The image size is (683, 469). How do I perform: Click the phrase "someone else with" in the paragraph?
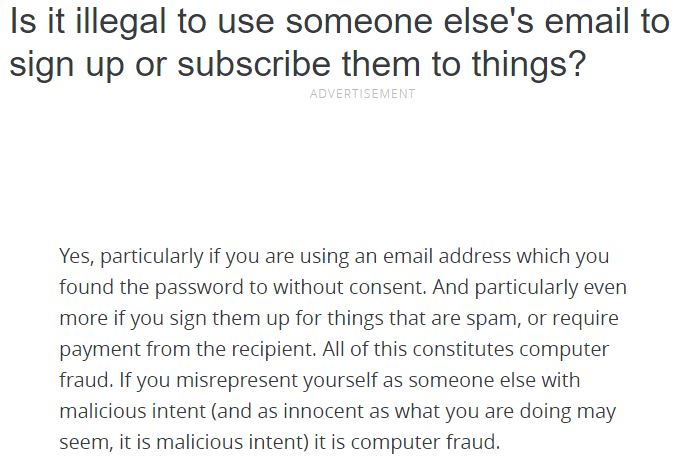pyautogui.click(x=494, y=380)
